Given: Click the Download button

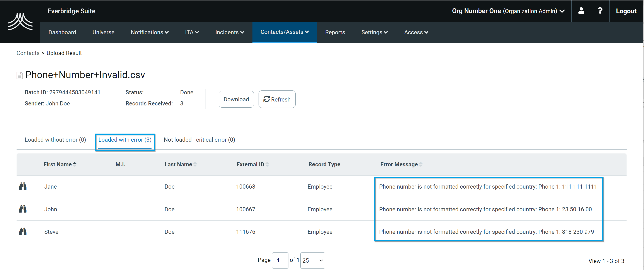Looking at the screenshot, I should [236, 99].
